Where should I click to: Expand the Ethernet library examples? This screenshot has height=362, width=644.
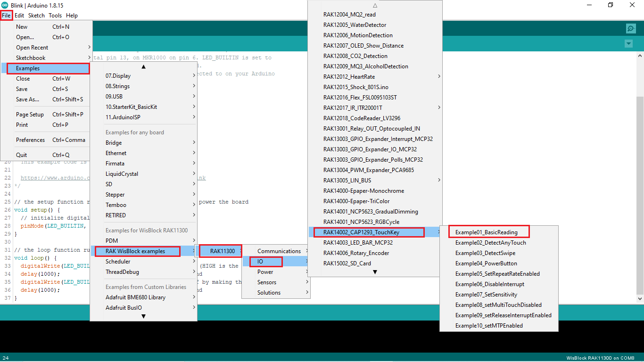tap(143, 153)
